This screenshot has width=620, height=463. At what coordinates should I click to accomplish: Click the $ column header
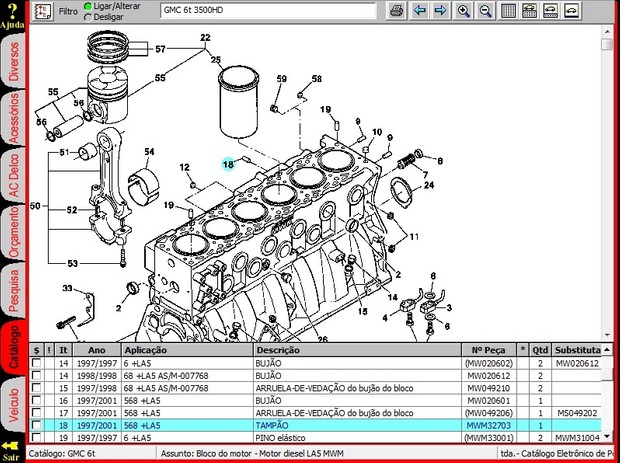click(x=37, y=350)
